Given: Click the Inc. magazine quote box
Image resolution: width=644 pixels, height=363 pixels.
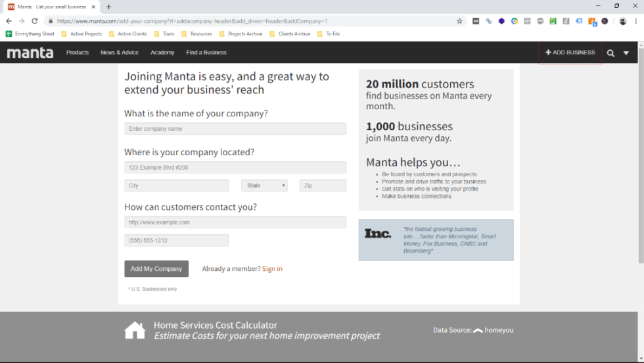Looking at the screenshot, I should click(436, 240).
